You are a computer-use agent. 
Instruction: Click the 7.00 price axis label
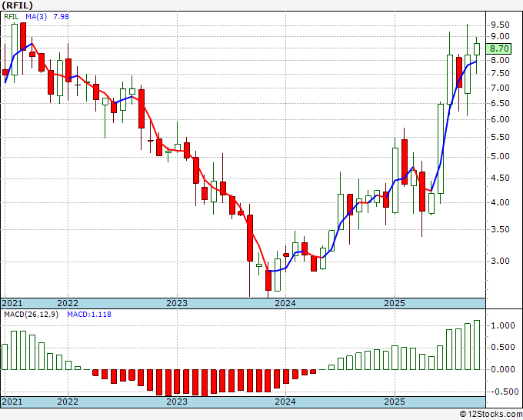coord(500,88)
